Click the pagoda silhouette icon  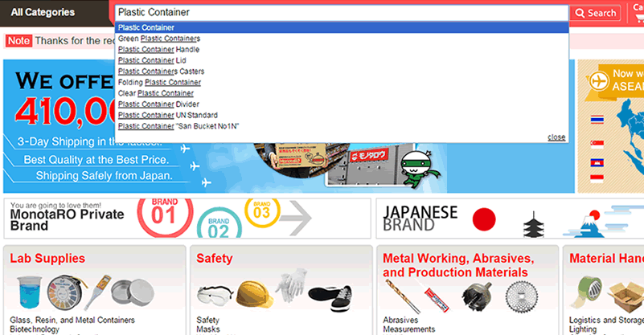[534, 224]
